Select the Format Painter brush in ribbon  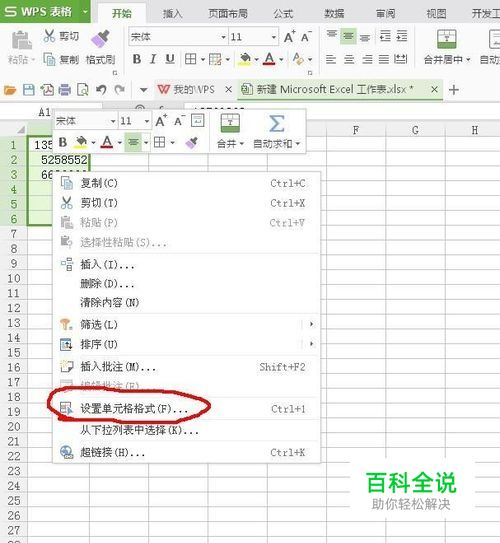tap(100, 39)
